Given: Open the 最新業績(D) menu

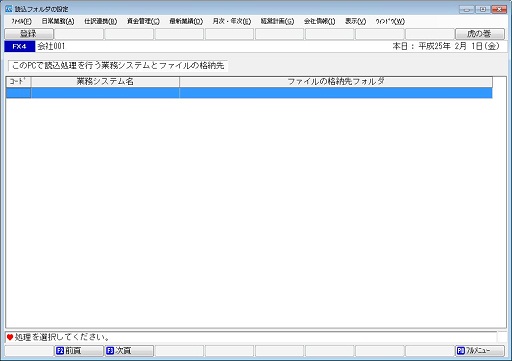Looking at the screenshot, I should tap(186, 21).
